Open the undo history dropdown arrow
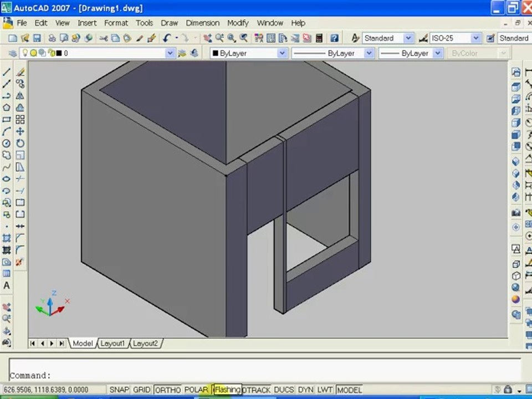 tap(176, 38)
